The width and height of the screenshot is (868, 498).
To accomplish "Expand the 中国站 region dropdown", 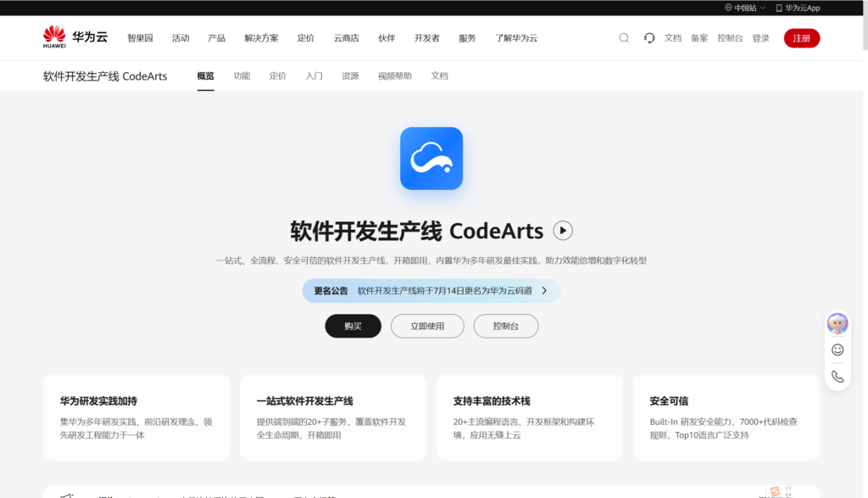I will 762,8.
